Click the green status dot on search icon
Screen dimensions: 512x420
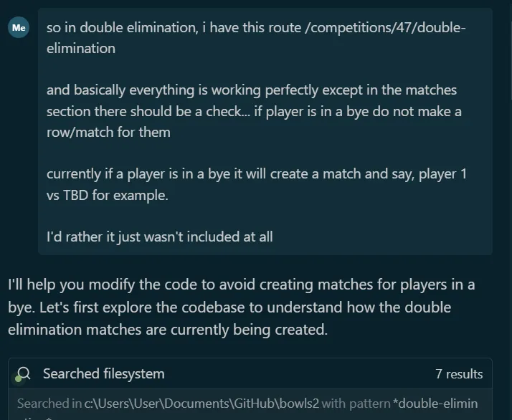(x=19, y=378)
